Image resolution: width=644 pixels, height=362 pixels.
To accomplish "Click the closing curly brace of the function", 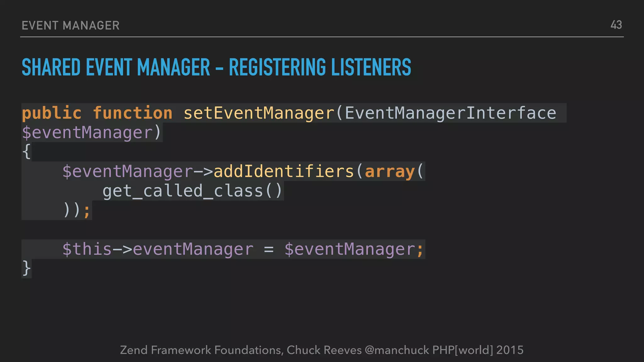I will click(x=26, y=269).
